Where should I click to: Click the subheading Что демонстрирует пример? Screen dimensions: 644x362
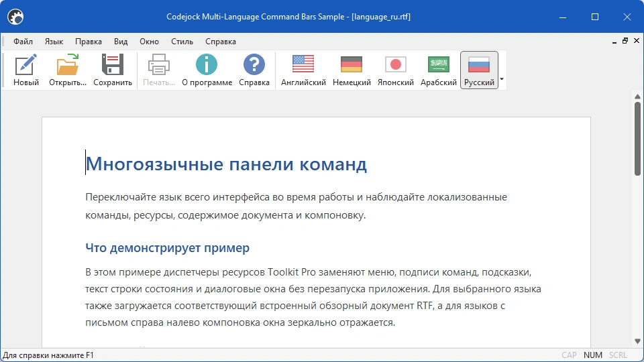[x=167, y=248]
